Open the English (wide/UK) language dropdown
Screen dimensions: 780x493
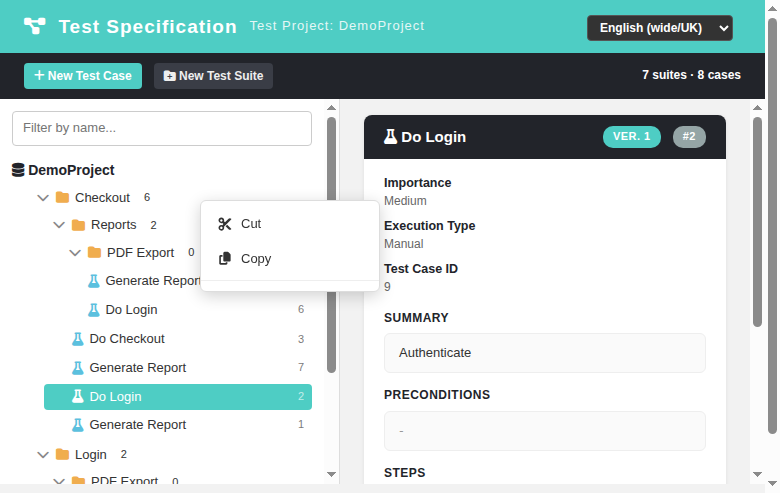[660, 28]
